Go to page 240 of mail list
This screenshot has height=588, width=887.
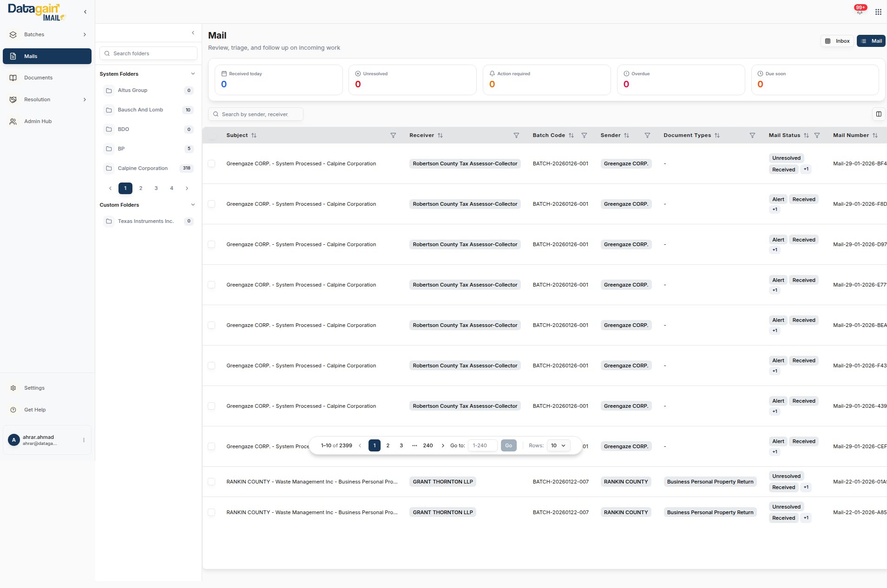click(427, 446)
